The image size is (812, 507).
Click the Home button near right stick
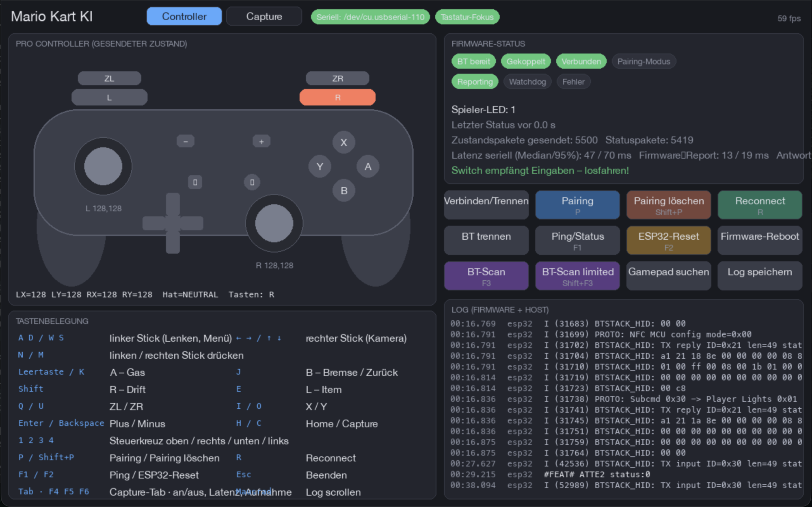click(252, 182)
